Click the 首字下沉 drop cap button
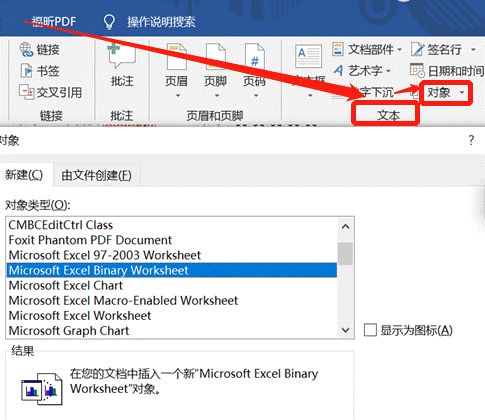 373,92
